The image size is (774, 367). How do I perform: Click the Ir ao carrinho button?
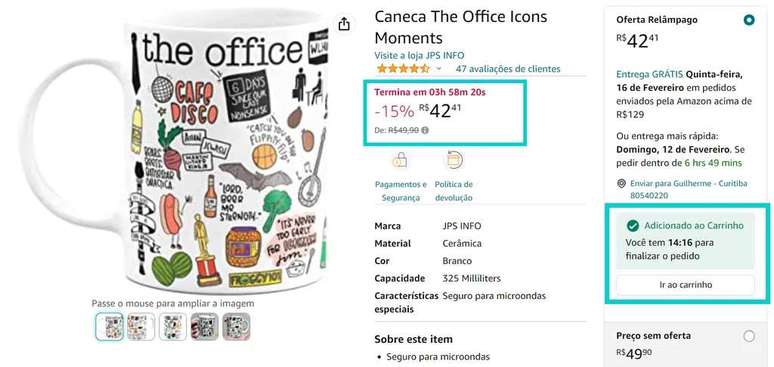[685, 285]
